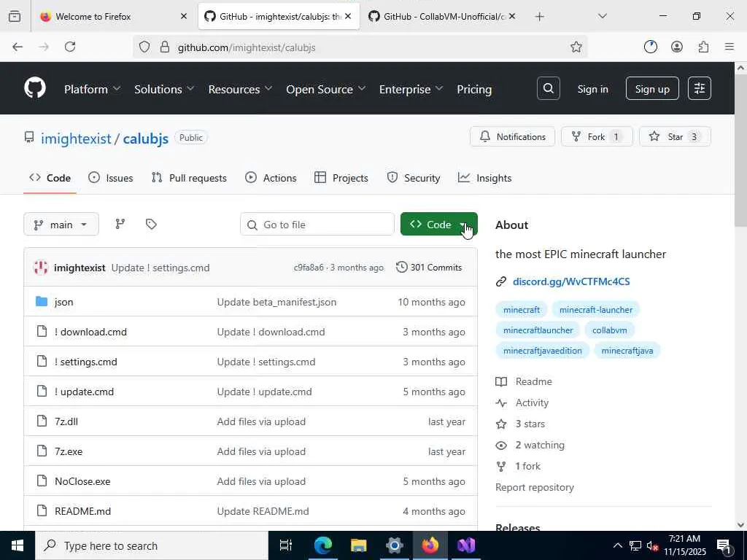Open the discord.gg/WvCTFMc4CS link
The image size is (747, 560).
(571, 281)
